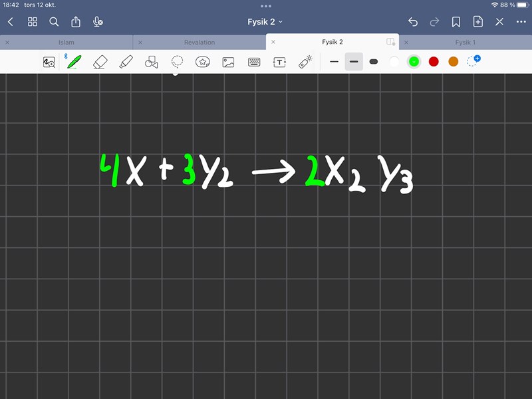The width and height of the screenshot is (532, 399).
Task: Select the Eraser tool
Action: tap(100, 62)
